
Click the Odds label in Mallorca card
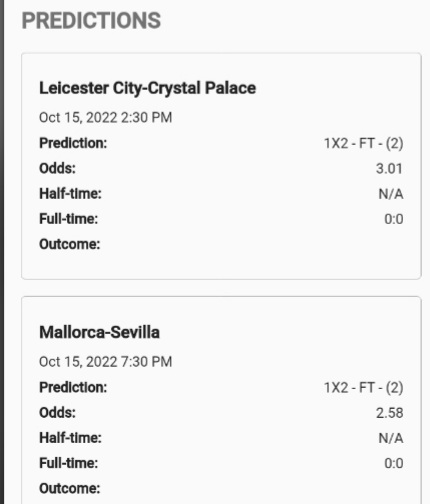point(57,413)
